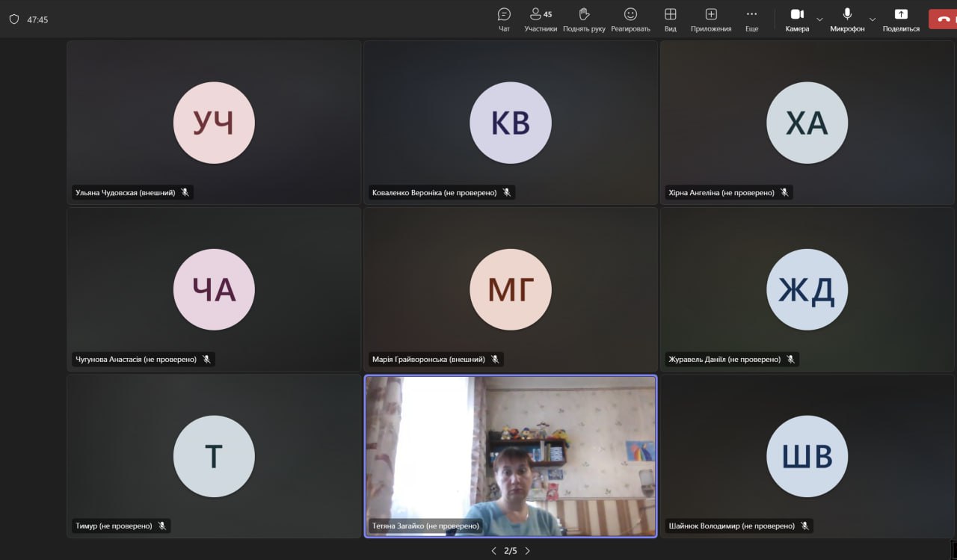
Task: Open the Реагировать reactions menu
Action: pyautogui.click(x=630, y=19)
